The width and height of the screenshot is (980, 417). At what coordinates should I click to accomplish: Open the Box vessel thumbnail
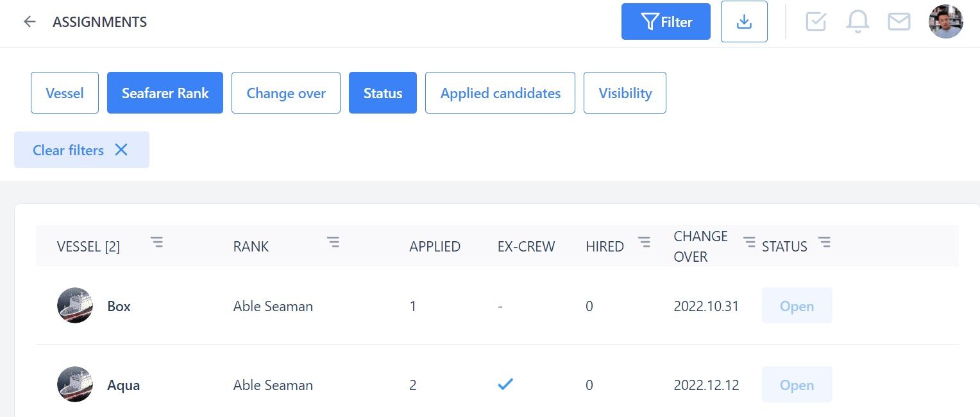pos(75,305)
